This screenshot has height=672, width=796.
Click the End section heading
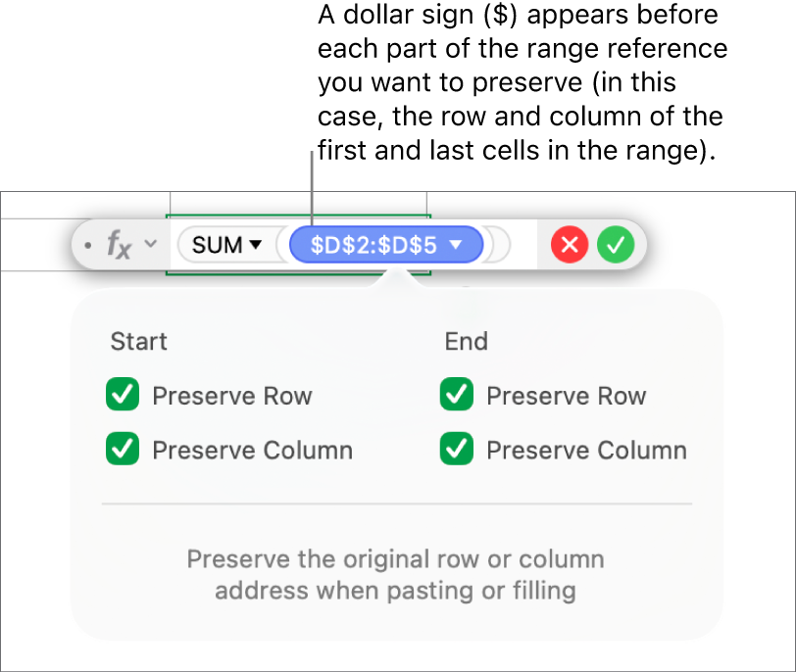[467, 342]
